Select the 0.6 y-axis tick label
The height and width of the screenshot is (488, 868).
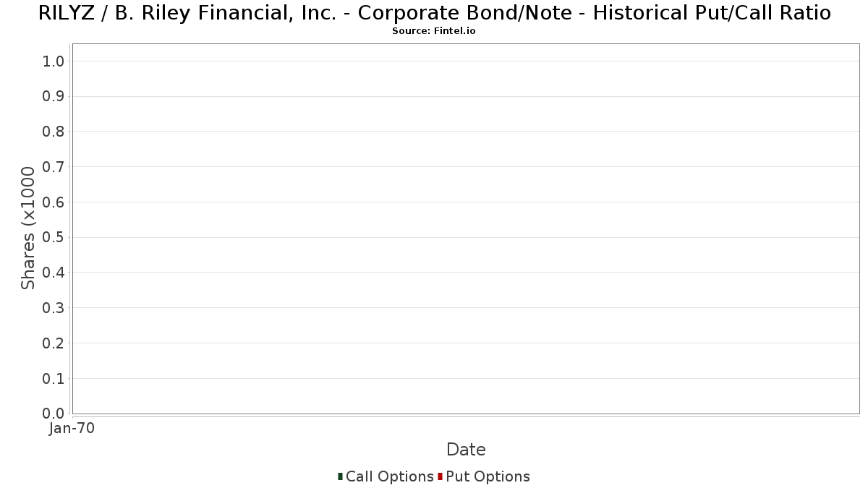tap(54, 202)
